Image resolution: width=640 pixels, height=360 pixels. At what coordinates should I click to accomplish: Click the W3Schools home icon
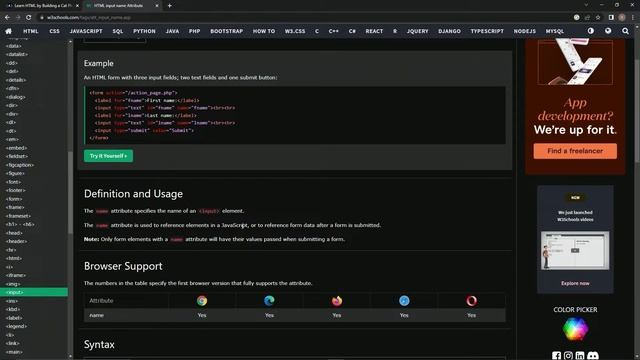coord(8,31)
